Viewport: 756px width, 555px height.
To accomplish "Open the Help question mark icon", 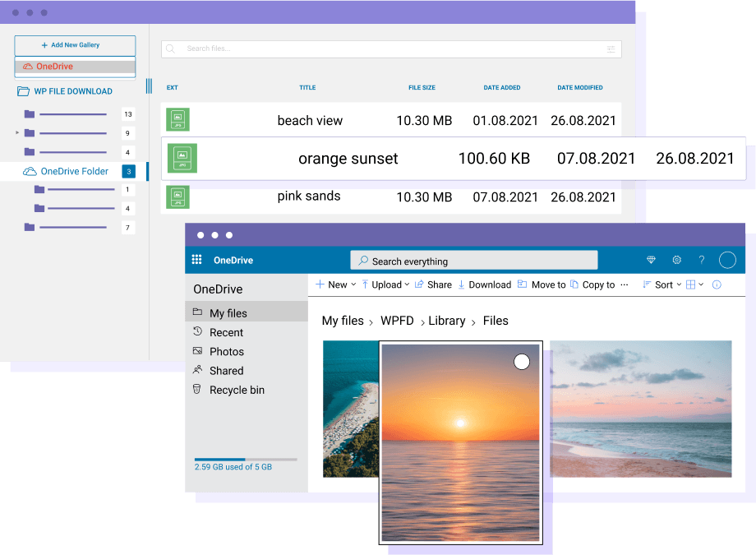I will pos(701,260).
